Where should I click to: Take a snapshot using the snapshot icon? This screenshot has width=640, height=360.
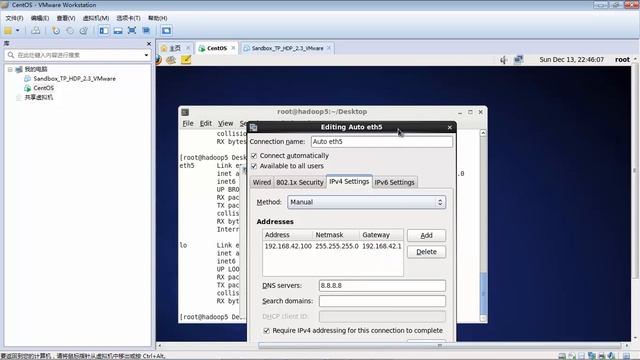56,31
